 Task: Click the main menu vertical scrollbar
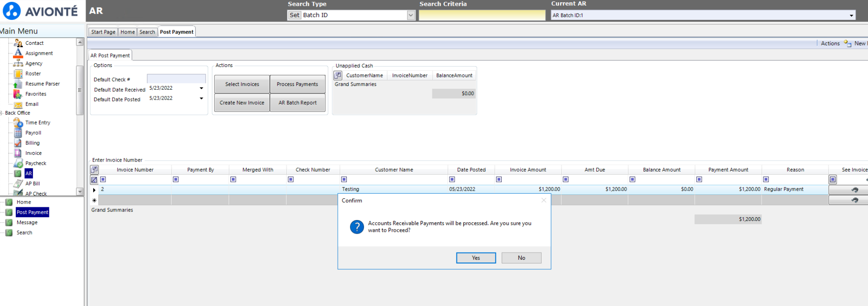80,91
